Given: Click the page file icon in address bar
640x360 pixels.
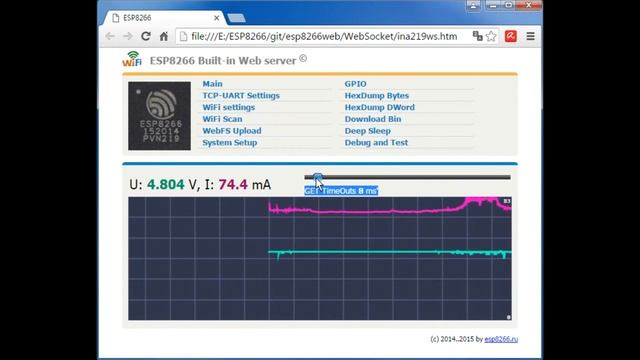Looking at the screenshot, I should 184,36.
